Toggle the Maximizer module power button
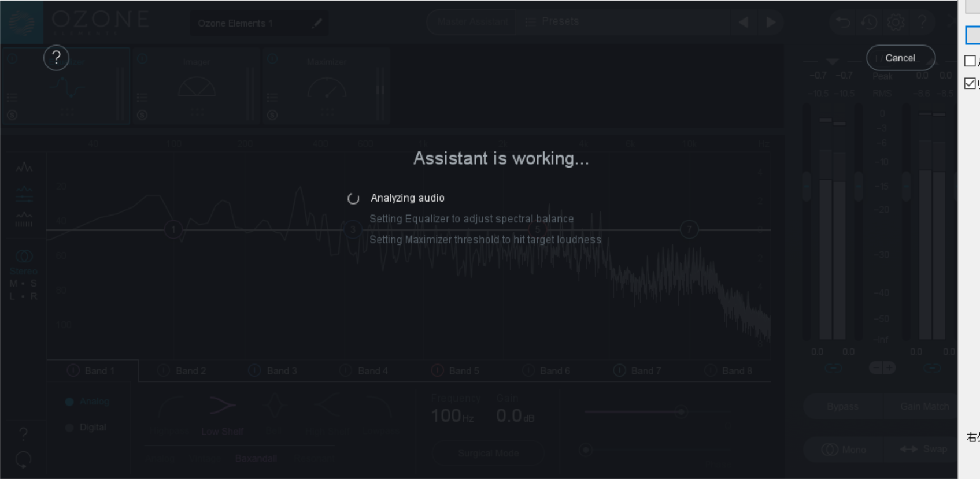The image size is (980, 479). (x=272, y=59)
